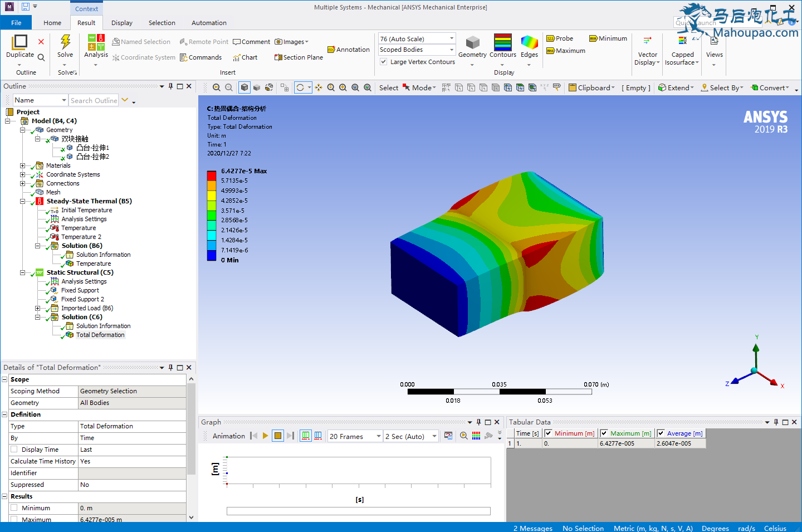The image size is (802, 532).
Task: Open the File tab
Action: [16, 23]
